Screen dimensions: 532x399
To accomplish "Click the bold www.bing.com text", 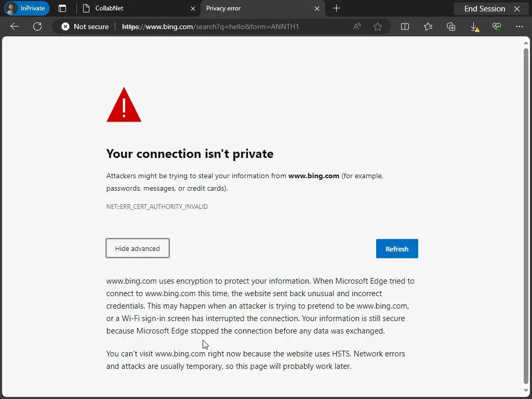I will [314, 176].
